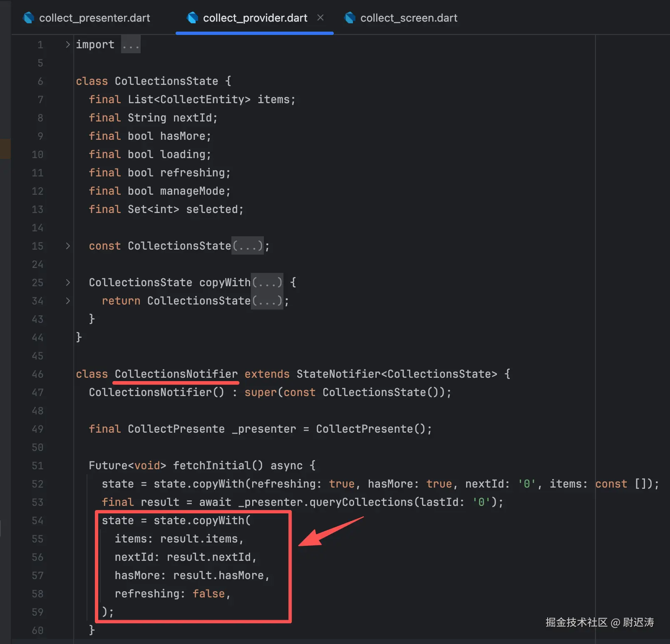Expand the folded const CollectionsState constructor chevron

tap(68, 245)
